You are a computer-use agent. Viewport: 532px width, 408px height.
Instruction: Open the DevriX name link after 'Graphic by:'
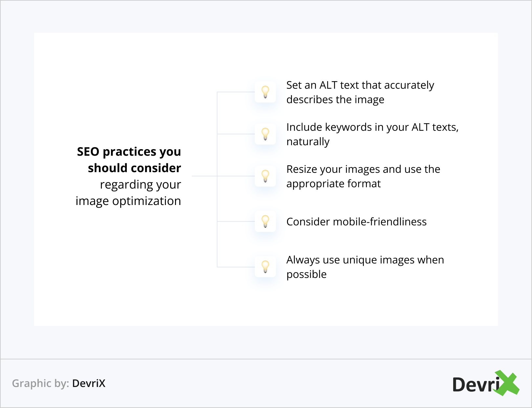pos(89,383)
